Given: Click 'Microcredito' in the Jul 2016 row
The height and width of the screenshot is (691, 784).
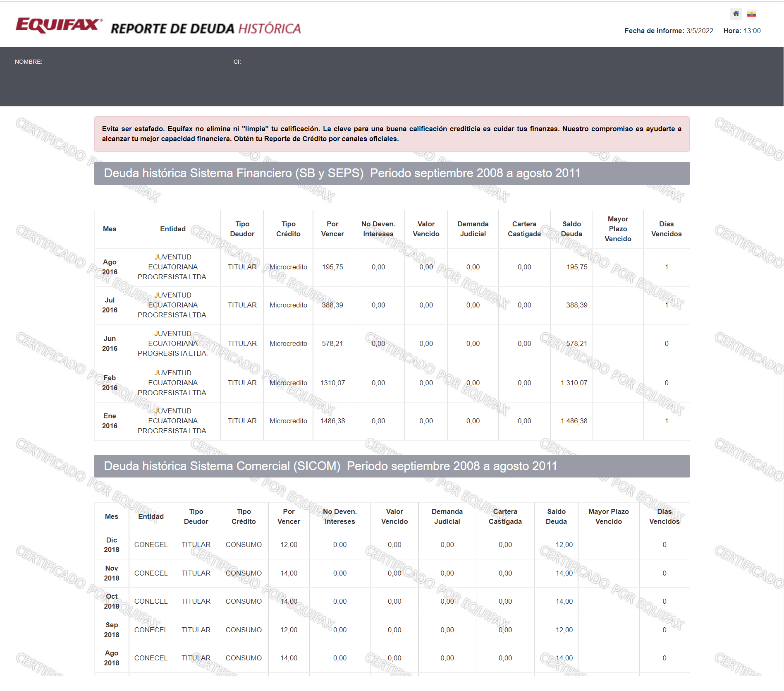Looking at the screenshot, I should point(288,305).
